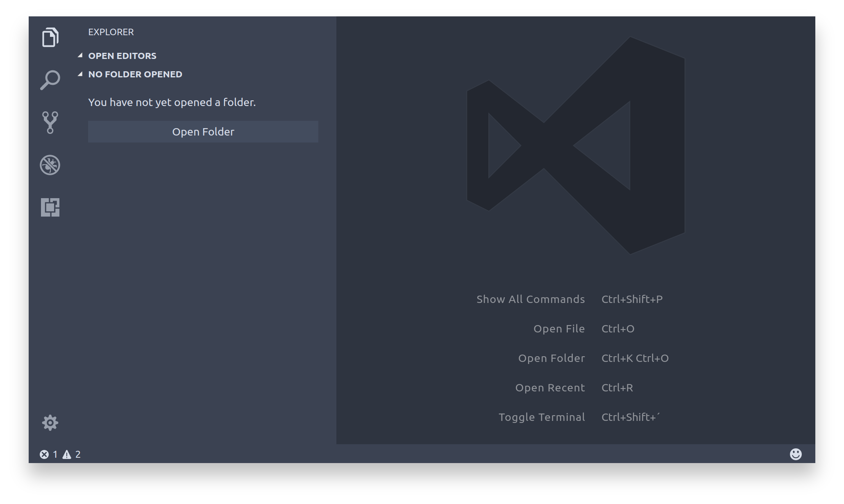Open the Source Control view
The width and height of the screenshot is (844, 504).
click(50, 123)
